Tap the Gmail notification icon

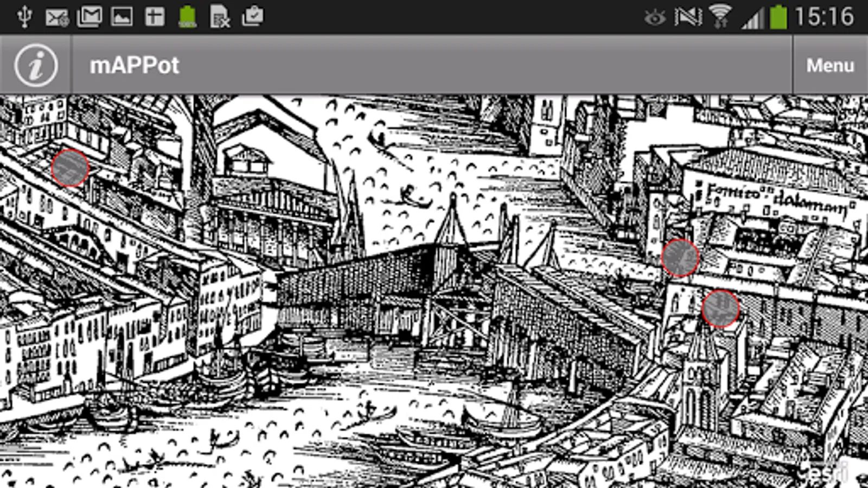click(90, 16)
